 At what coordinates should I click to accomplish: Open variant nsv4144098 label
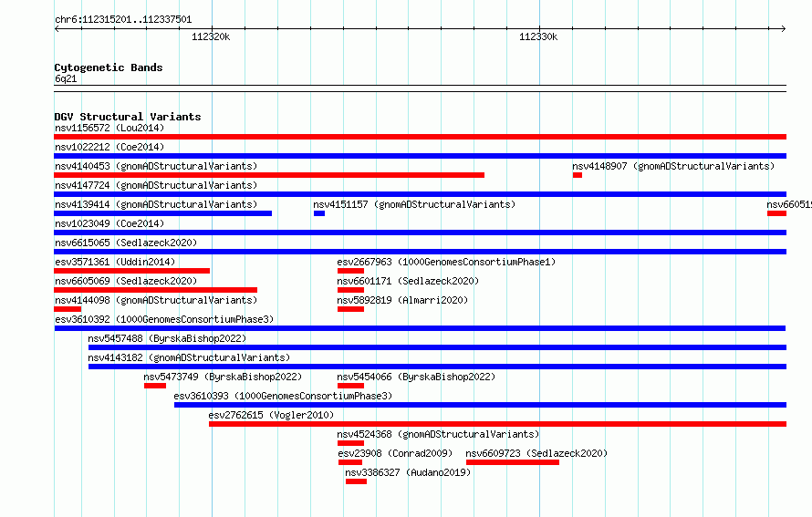coord(156,300)
